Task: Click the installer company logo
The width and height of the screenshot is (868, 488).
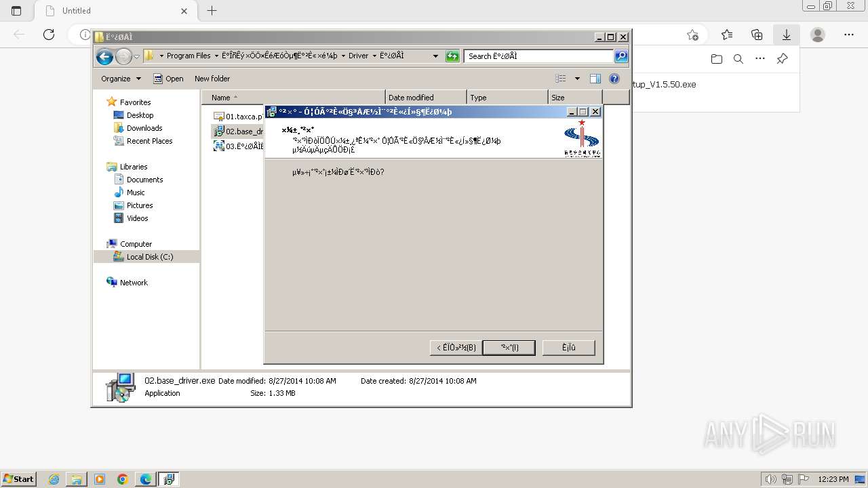Action: tap(582, 138)
